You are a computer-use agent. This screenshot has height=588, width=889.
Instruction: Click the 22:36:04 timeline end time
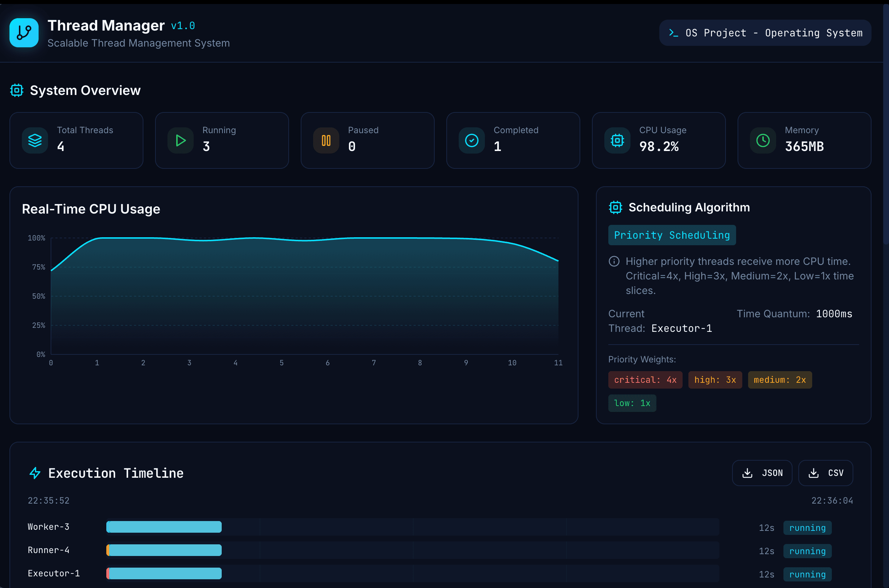pyautogui.click(x=831, y=501)
